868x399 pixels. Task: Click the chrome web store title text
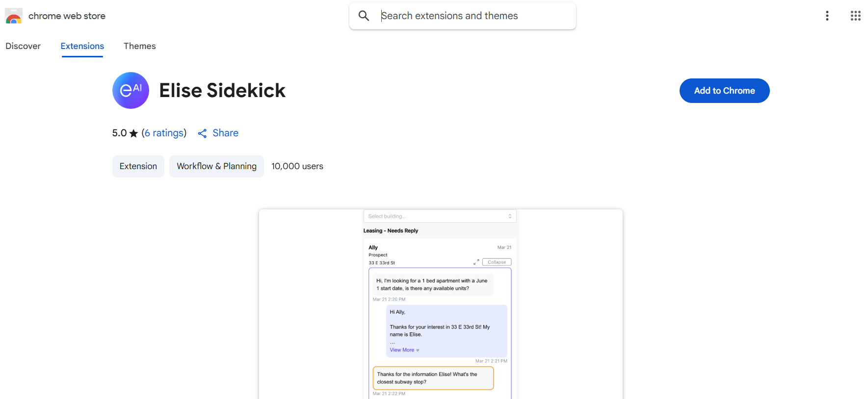pos(67,16)
